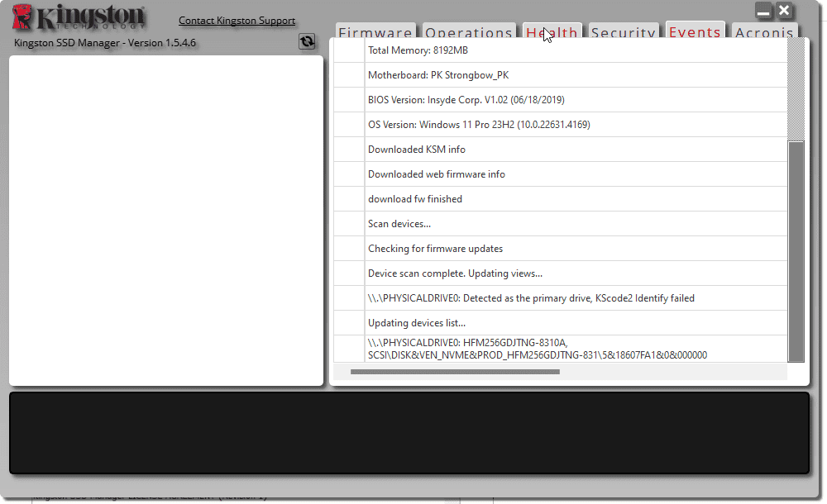Click the 'HFM256GDJTNG-8310A' drive event row

pyautogui.click(x=561, y=349)
